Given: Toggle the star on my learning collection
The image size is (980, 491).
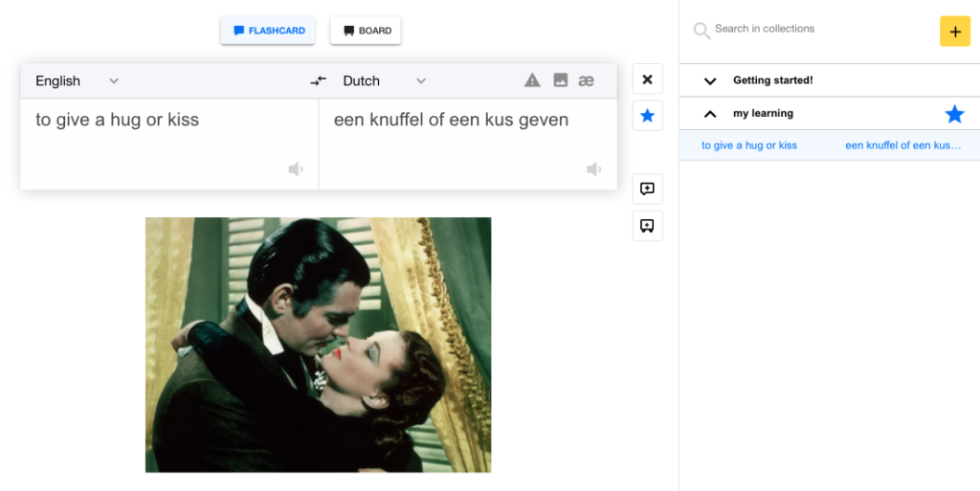Looking at the screenshot, I should 954,115.
